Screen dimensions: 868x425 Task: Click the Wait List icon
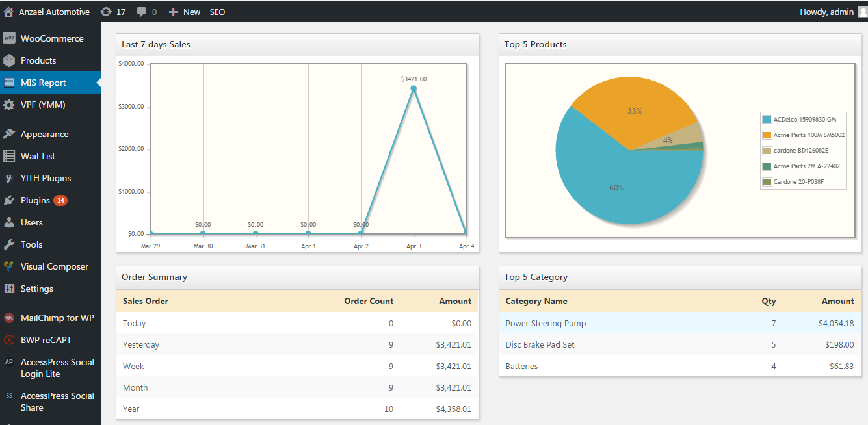pos(9,156)
